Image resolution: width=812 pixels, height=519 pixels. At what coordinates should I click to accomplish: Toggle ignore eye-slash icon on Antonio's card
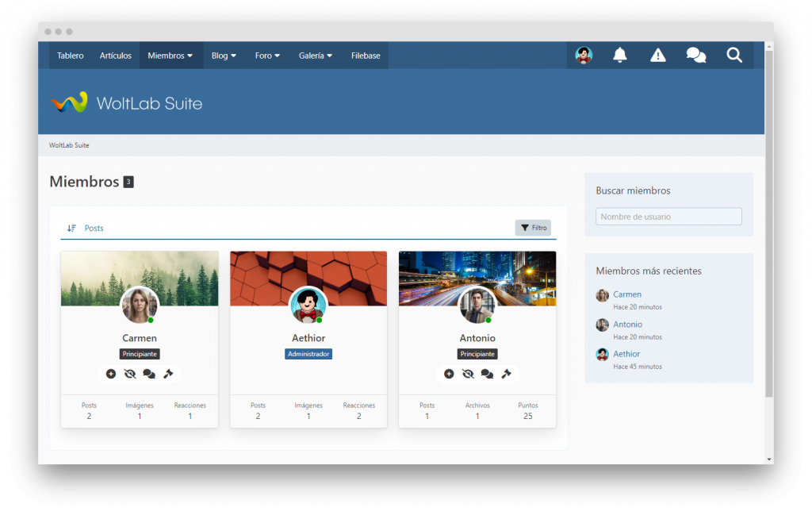point(468,374)
